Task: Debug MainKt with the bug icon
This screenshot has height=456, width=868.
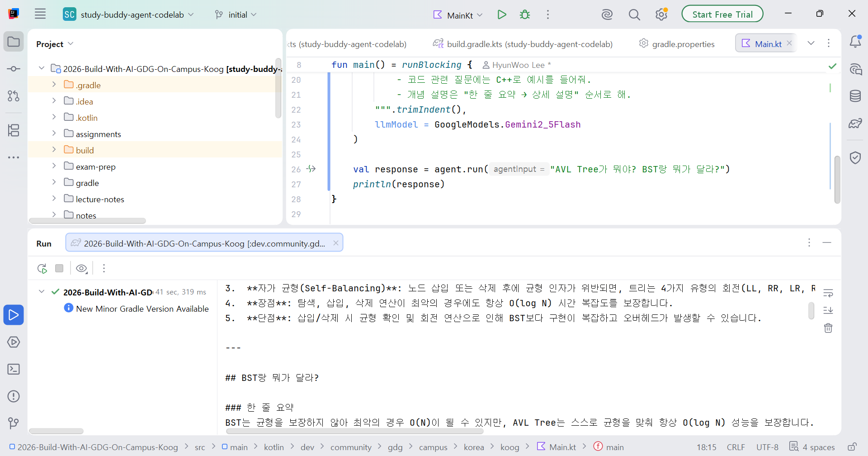Action: point(525,14)
